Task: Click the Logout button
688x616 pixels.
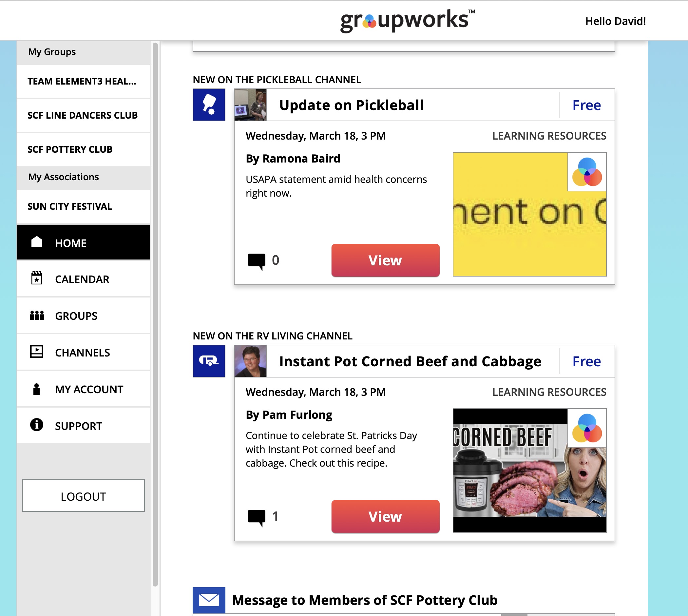Action: [x=83, y=496]
